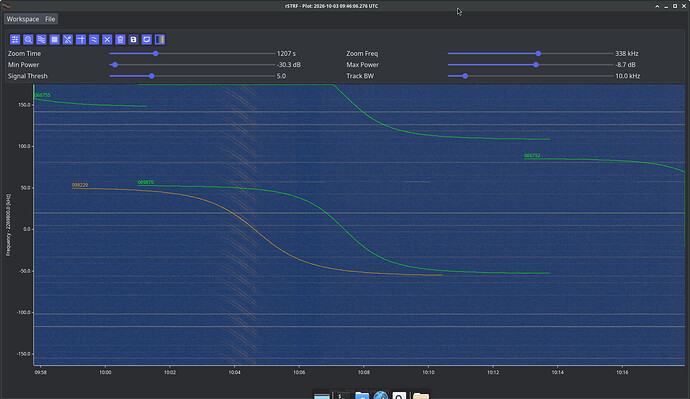This screenshot has height=399, width=690.
Task: Click the rSTRF app icon in title bar
Action: (x=6, y=6)
